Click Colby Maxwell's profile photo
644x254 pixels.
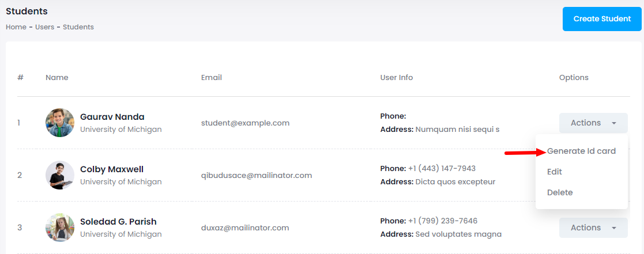click(x=60, y=175)
